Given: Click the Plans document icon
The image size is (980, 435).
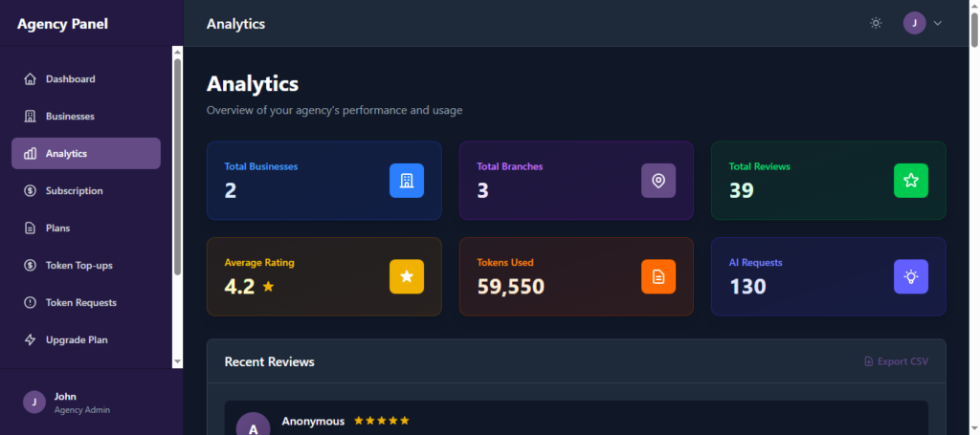Looking at the screenshot, I should click(30, 228).
